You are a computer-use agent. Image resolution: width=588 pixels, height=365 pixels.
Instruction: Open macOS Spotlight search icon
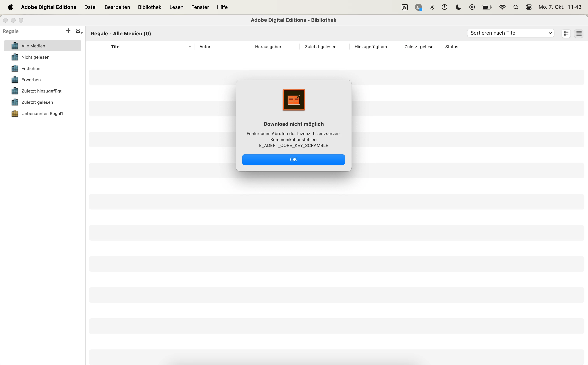click(x=516, y=7)
